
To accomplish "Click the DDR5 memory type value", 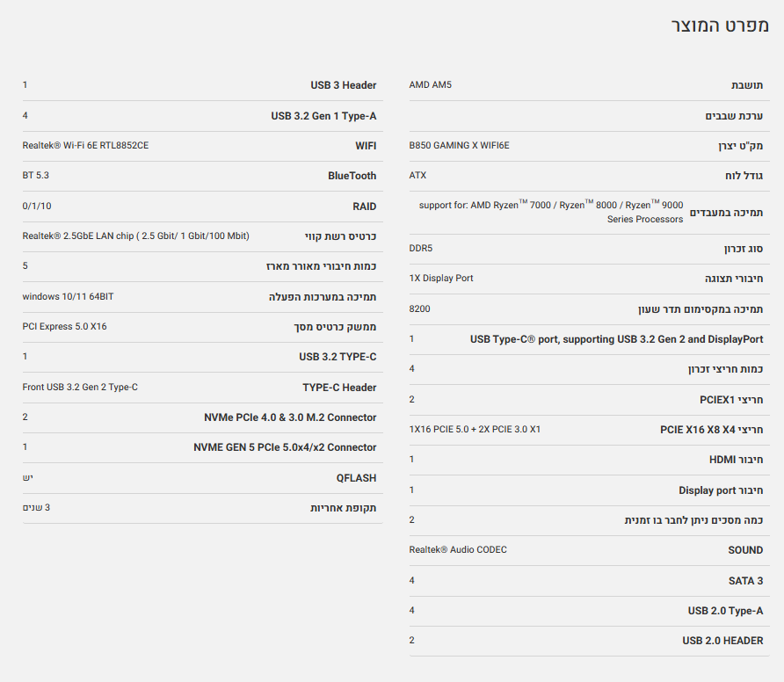I will pyautogui.click(x=421, y=249).
